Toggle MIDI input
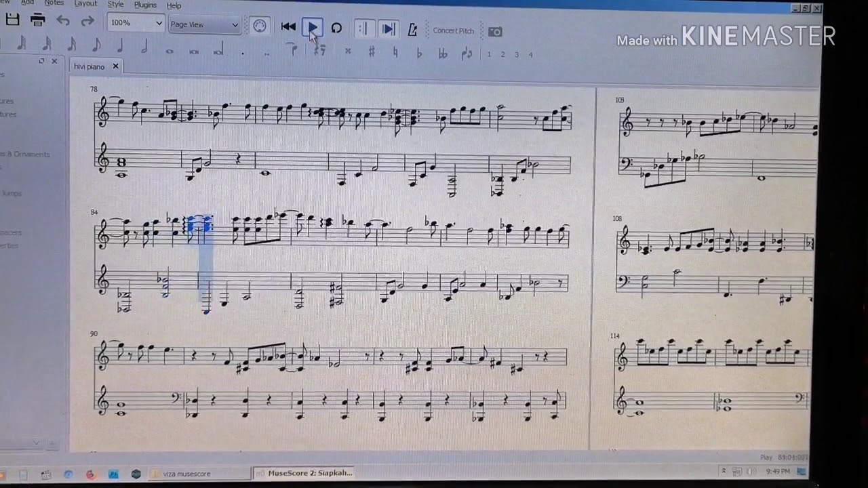This screenshot has width=868, height=488. [x=260, y=26]
